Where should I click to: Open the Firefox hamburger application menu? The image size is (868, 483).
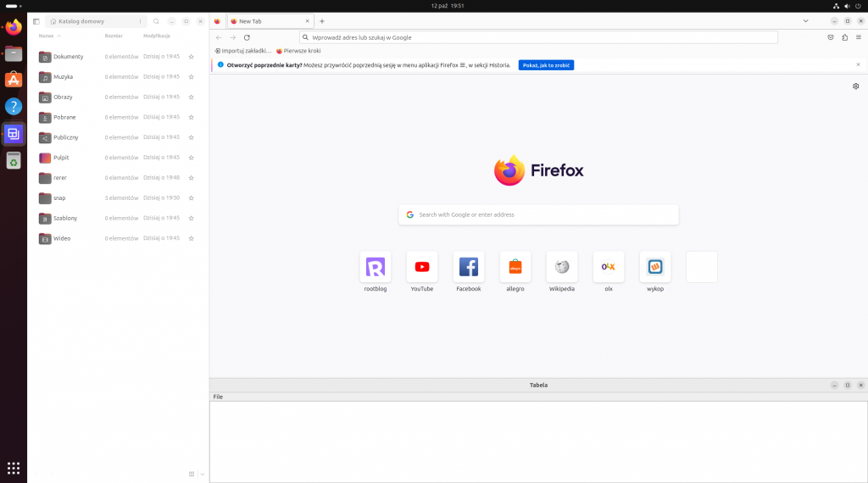859,37
